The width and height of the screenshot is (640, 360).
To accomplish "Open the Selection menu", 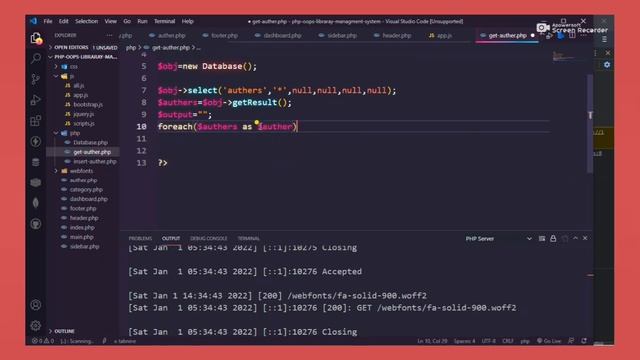I will [87, 21].
